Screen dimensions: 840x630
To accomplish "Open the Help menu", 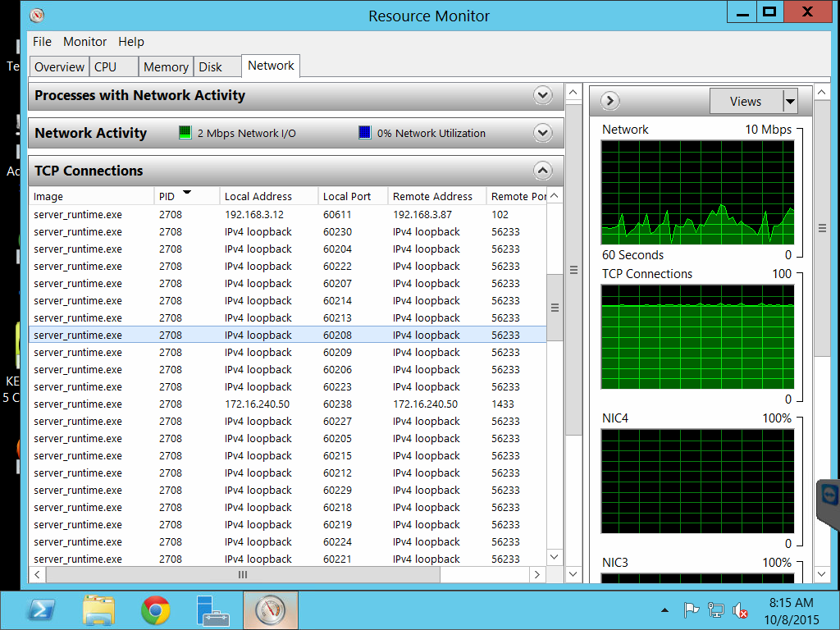I will point(130,42).
